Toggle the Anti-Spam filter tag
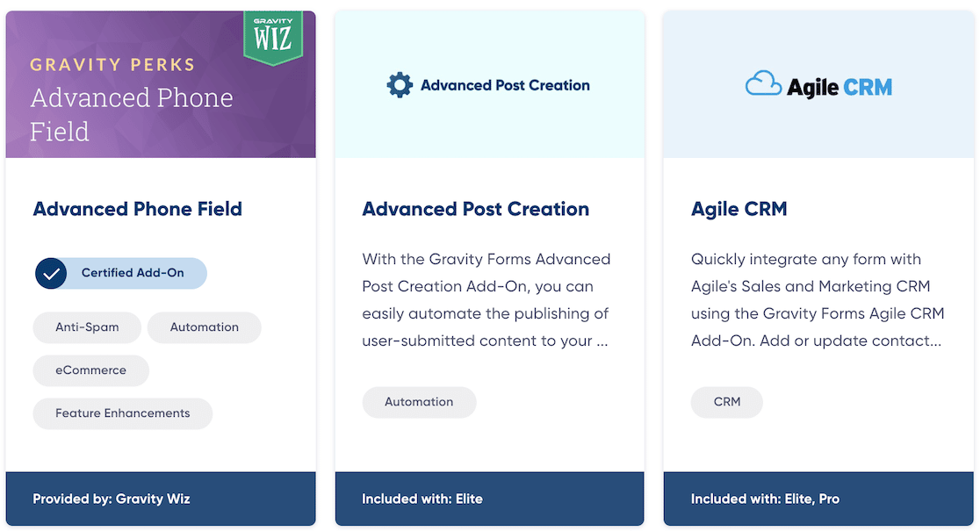 (87, 327)
